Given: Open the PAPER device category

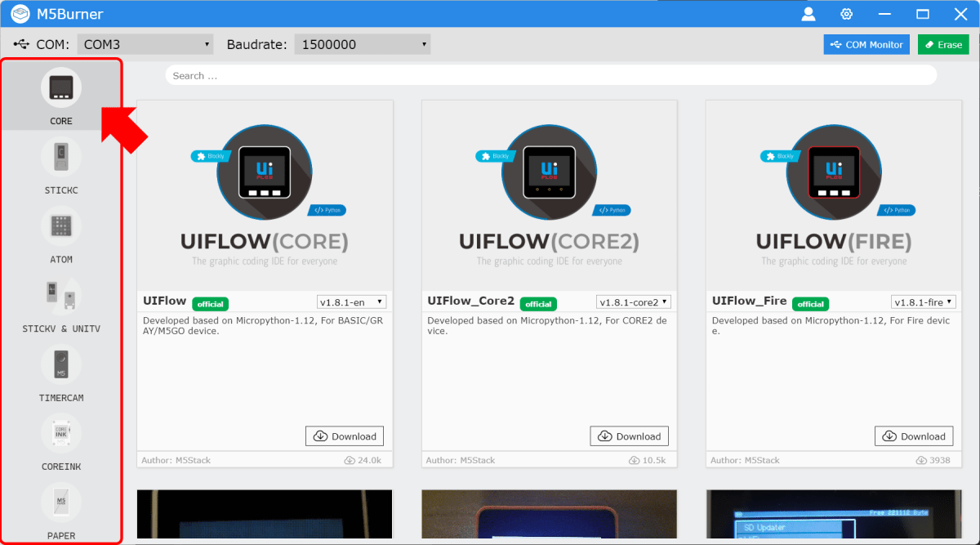Looking at the screenshot, I should point(61,511).
